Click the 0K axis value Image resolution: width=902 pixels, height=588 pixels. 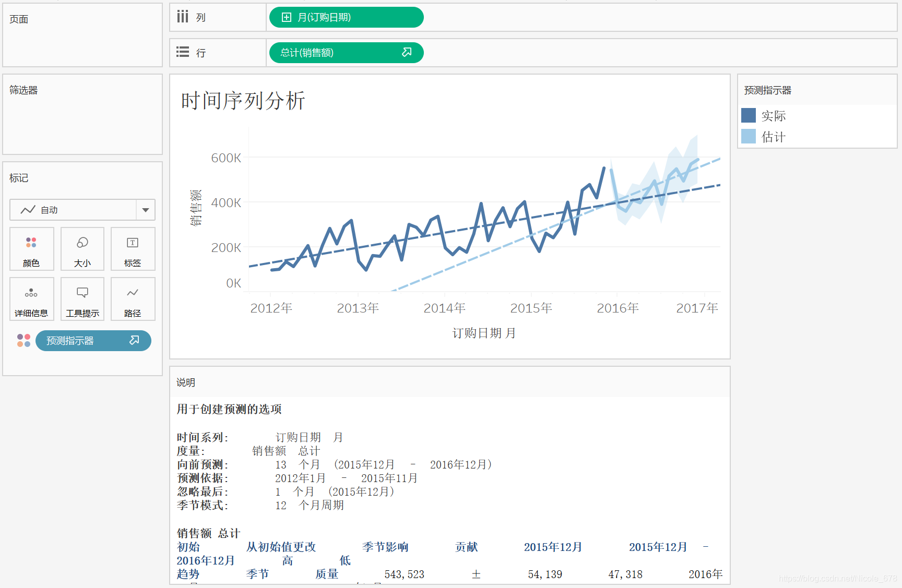coord(233,283)
